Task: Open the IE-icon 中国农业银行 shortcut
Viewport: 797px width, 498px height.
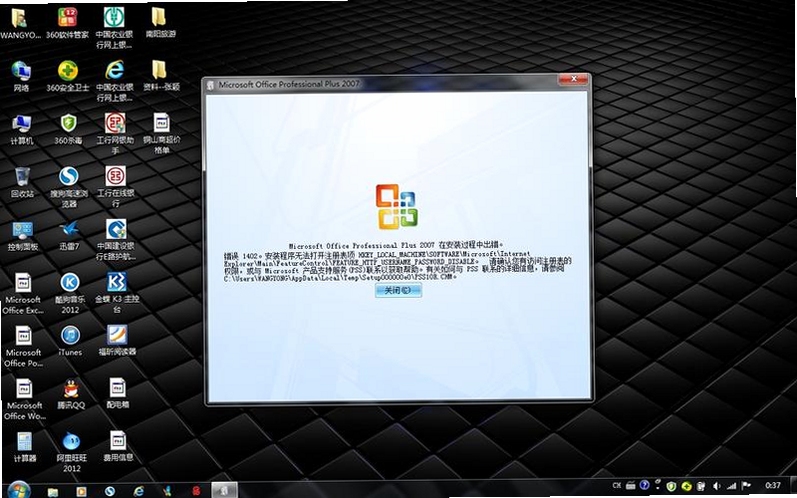Action: [x=114, y=81]
